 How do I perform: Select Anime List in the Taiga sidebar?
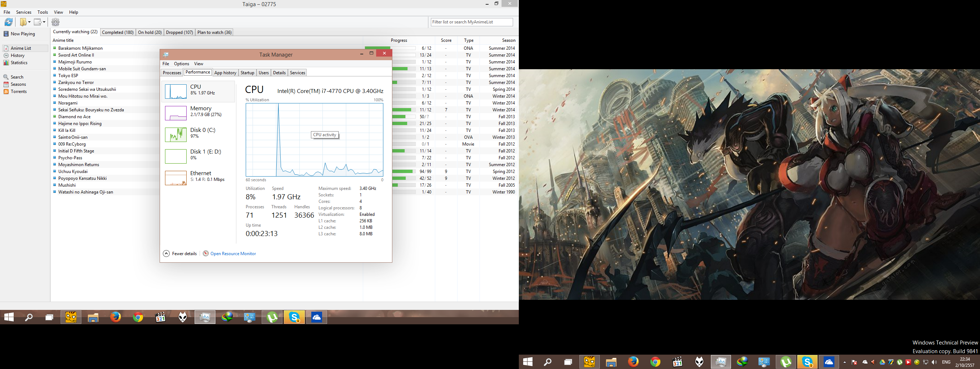coord(26,48)
